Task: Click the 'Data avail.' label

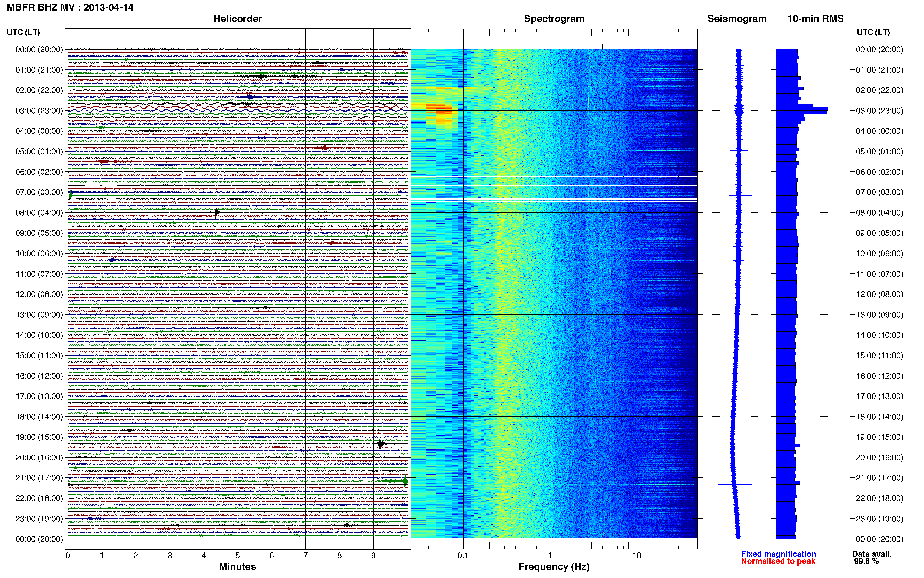Action: click(872, 554)
